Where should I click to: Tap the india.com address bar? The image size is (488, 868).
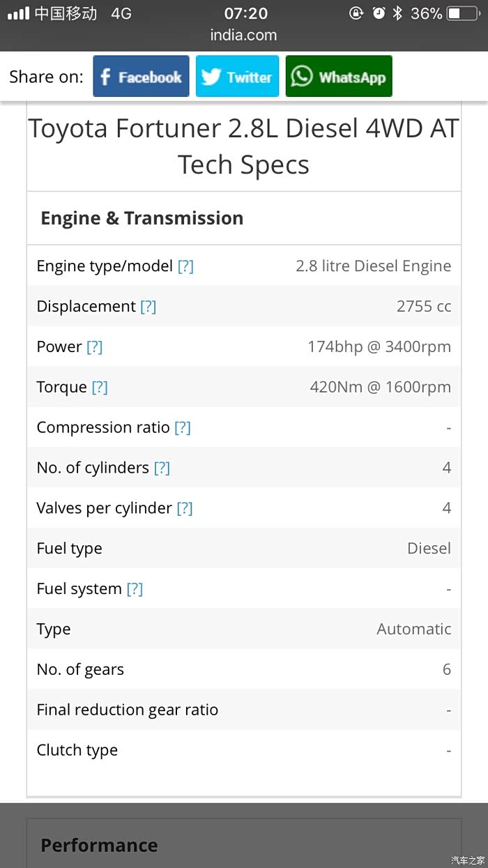[x=243, y=35]
